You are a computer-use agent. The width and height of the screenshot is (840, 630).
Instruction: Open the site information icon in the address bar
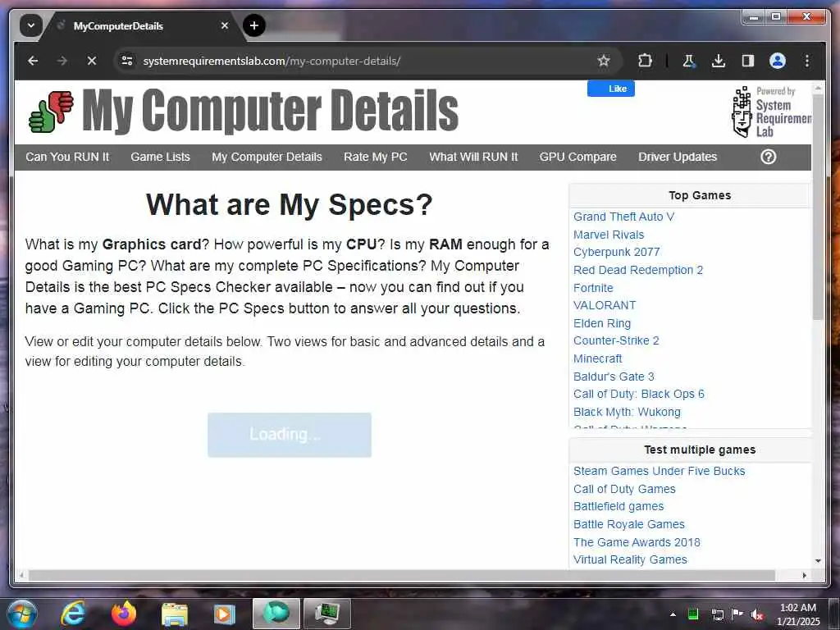tap(127, 61)
